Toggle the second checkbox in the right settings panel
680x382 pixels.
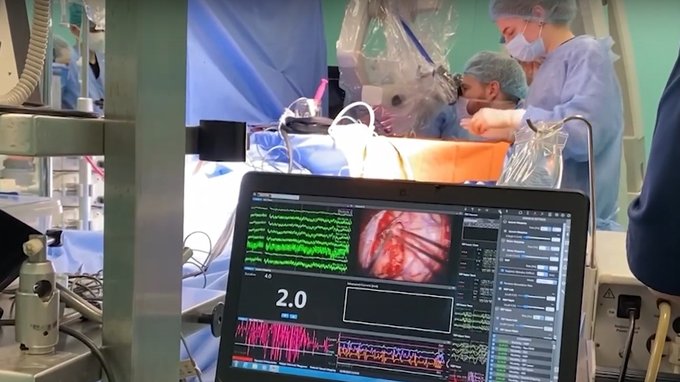pyautogui.click(x=505, y=231)
